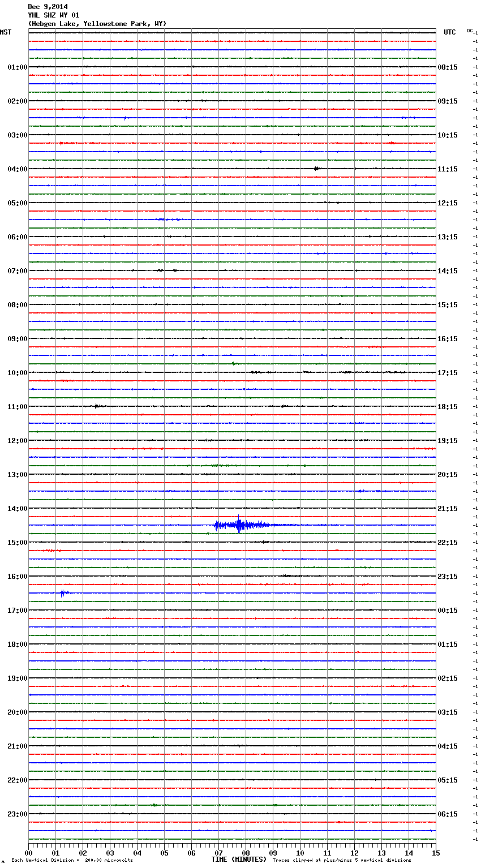Screen dimensions: 481x868
Task: Click the 'Traces clipped at plus/minus 5 vertical divisions' note
Action: click(342, 861)
